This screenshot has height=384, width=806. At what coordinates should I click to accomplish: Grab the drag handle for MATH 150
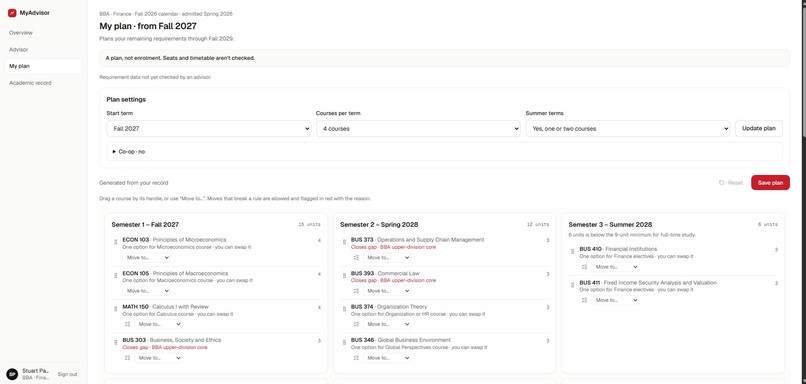[116, 309]
